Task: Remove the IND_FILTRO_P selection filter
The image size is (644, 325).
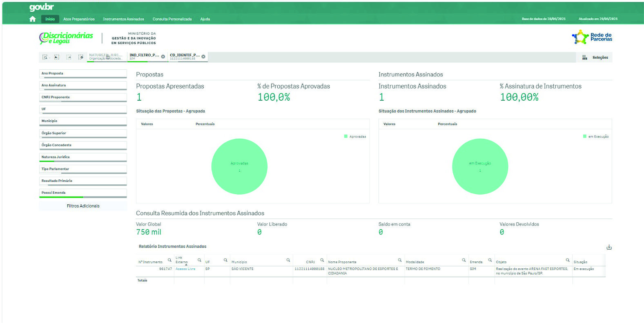Action: click(163, 57)
